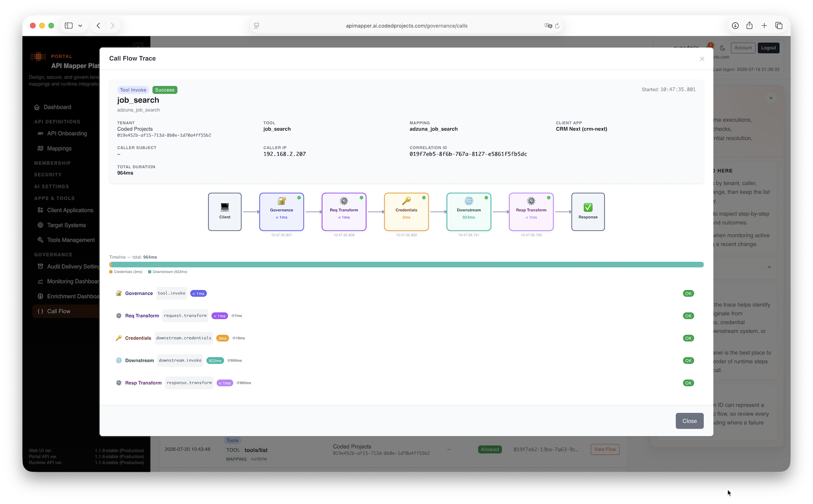Click the Resp Transform gear icon in list
The height and width of the screenshot is (504, 813).
tap(119, 383)
